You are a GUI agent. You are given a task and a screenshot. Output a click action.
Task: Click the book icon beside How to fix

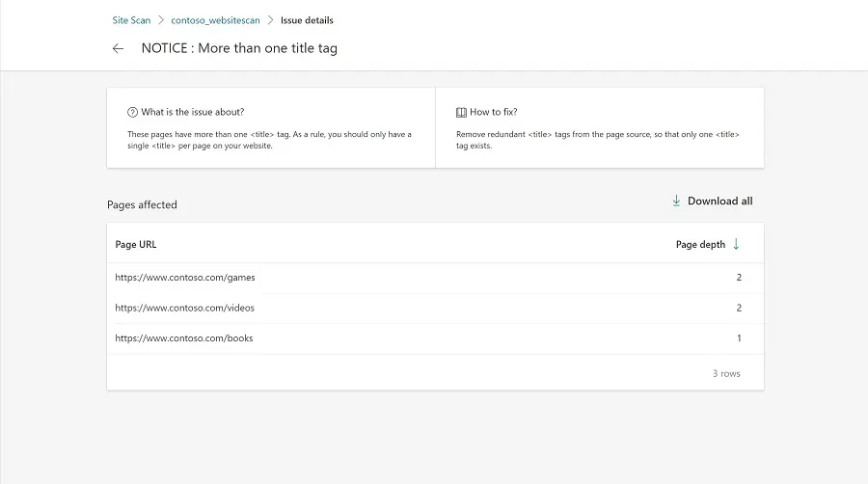461,112
